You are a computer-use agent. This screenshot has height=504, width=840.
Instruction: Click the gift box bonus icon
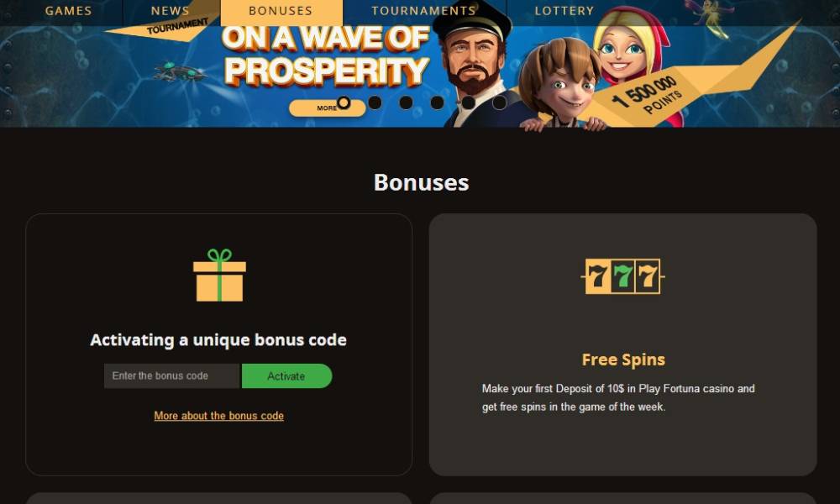click(219, 275)
